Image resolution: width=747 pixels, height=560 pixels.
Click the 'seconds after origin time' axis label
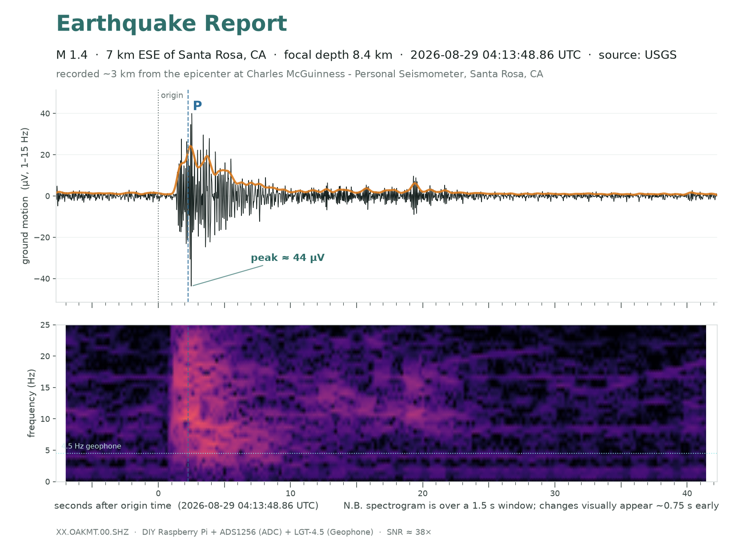click(x=186, y=506)
